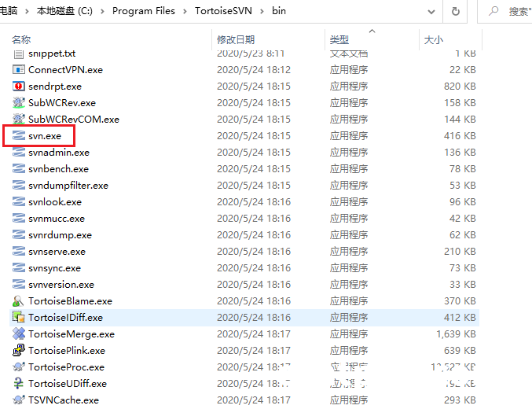This screenshot has width=532, height=409.
Task: Click the bin breadcrumb segment
Action: coord(279,11)
